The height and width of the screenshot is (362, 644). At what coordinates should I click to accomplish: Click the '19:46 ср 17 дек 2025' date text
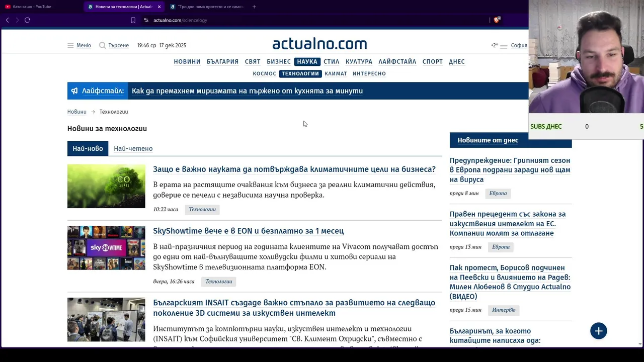click(162, 45)
